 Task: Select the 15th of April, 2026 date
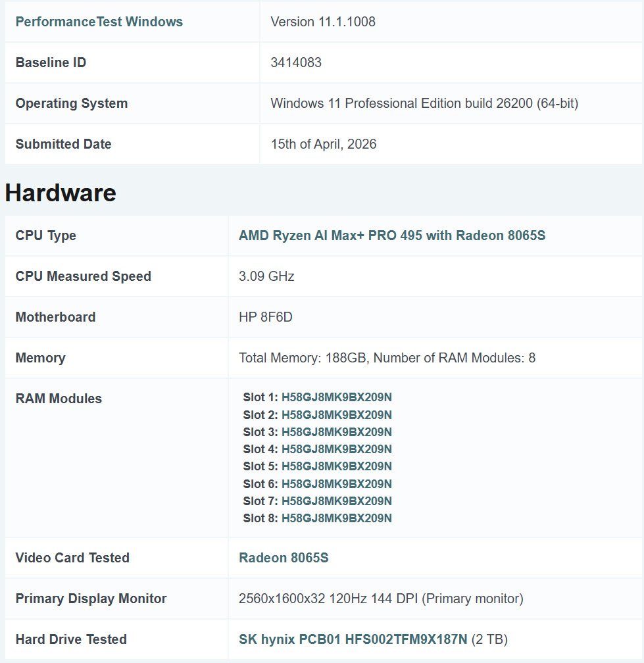(324, 144)
